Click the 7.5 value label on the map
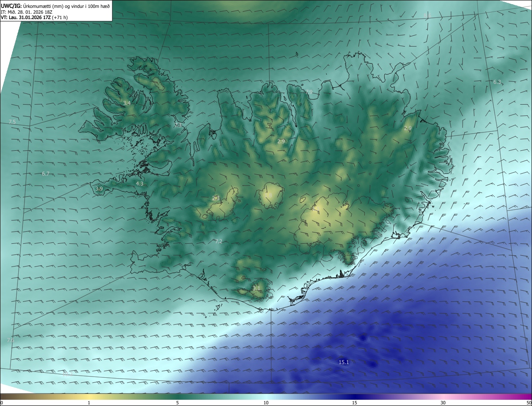Viewport: 532px width, 406px height. click(x=12, y=122)
